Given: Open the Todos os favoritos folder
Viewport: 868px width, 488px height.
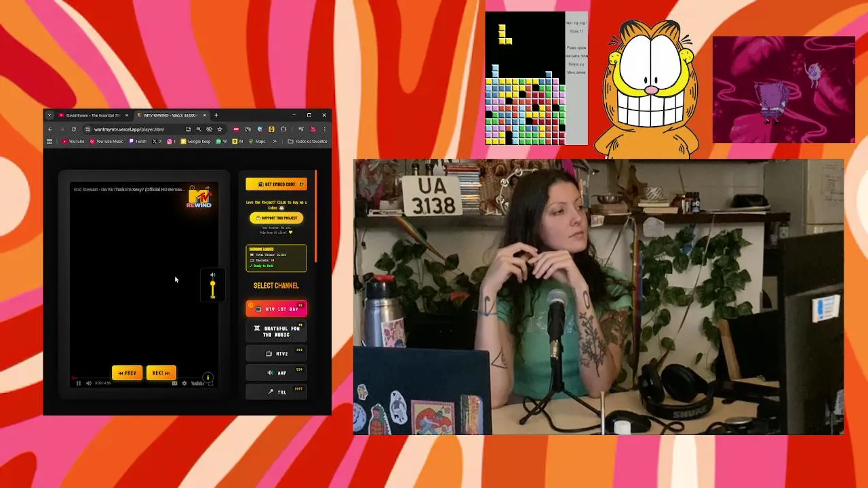Looking at the screenshot, I should click(x=308, y=142).
